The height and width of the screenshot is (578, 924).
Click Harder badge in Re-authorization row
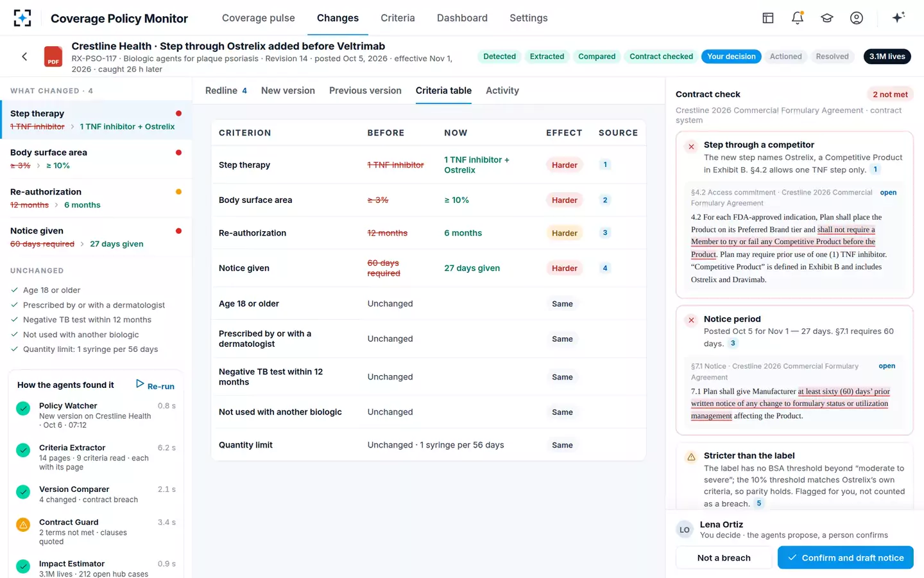pos(565,233)
